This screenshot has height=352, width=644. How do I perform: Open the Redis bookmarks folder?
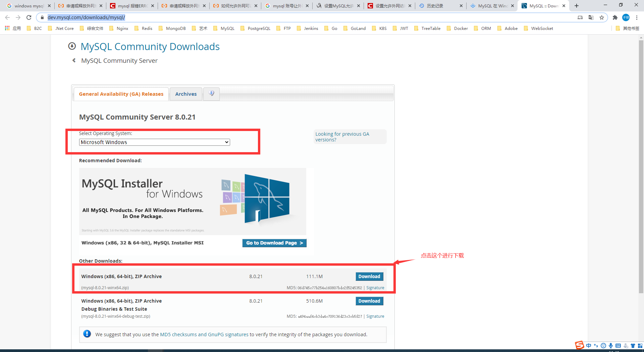click(x=143, y=28)
